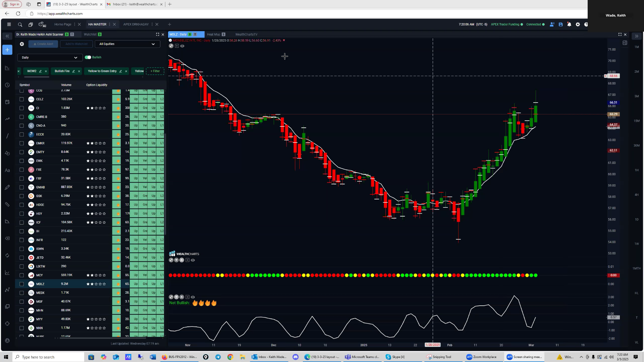This screenshot has height=362, width=644.
Task: Select the 1D timeframe on right sidebar
Action: click(637, 220)
